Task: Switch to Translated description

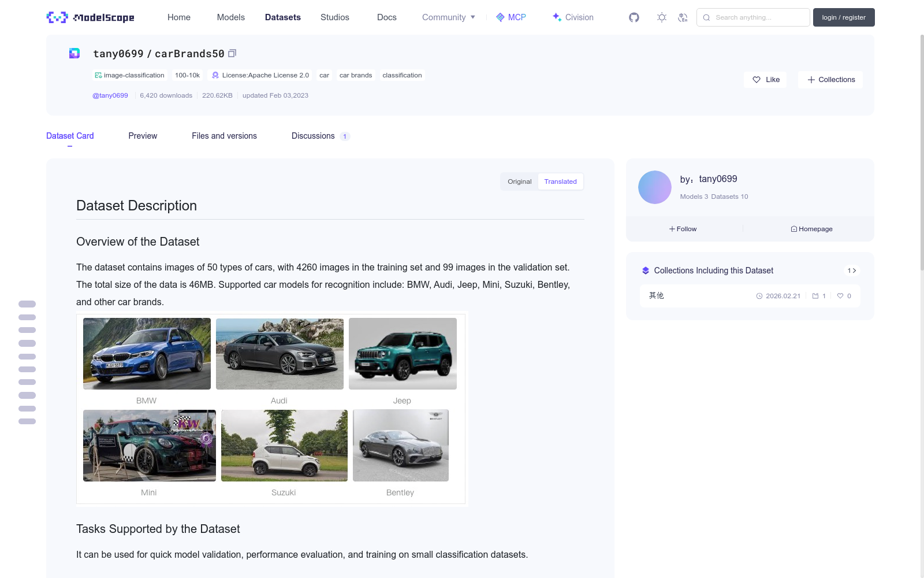Action: tap(560, 181)
